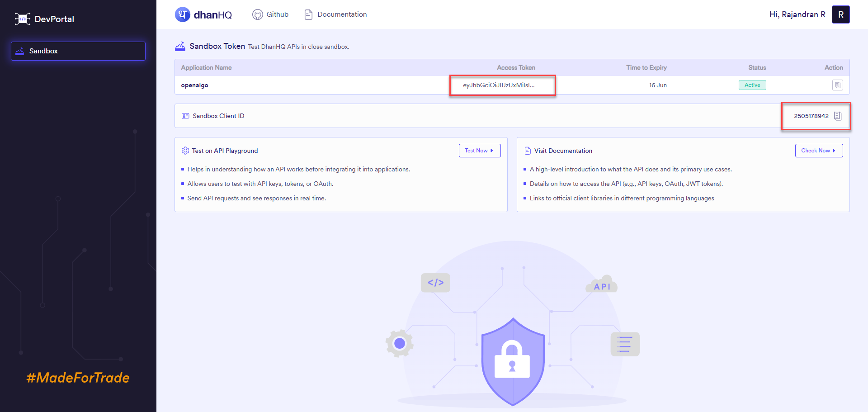The image size is (868, 412).
Task: Click the dhanHQ logo
Action: pos(203,14)
